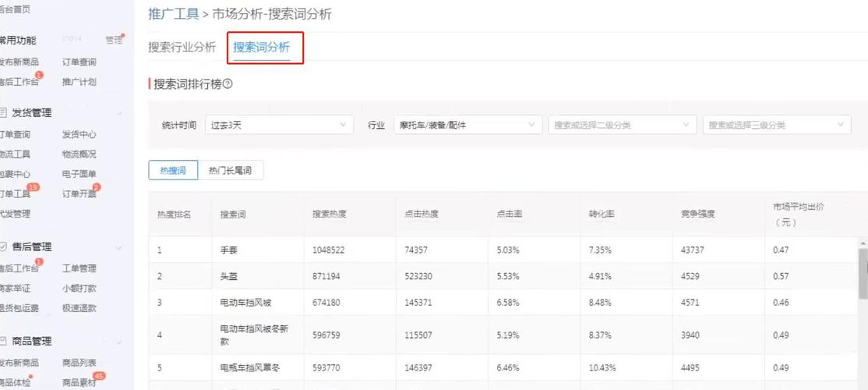Open 订单开票 in the sidebar

pos(79,194)
